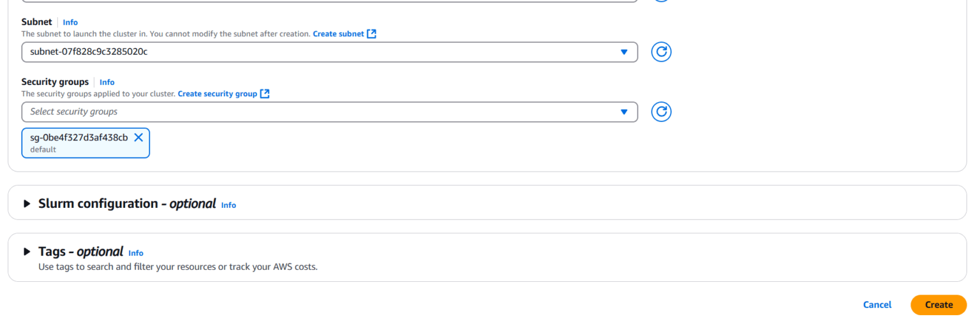Viewport: 980px width, 324px height.
Task: Refresh the security groups list
Action: click(661, 112)
